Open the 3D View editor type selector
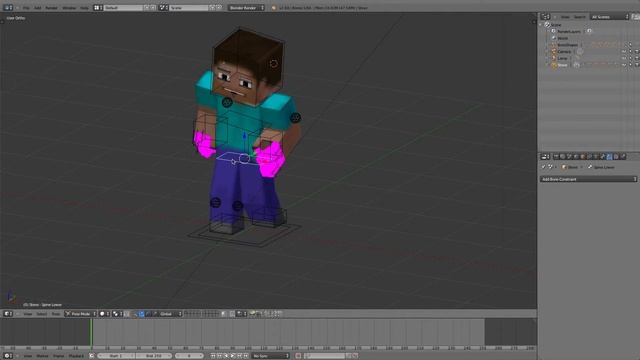The height and width of the screenshot is (360, 640). (8, 314)
